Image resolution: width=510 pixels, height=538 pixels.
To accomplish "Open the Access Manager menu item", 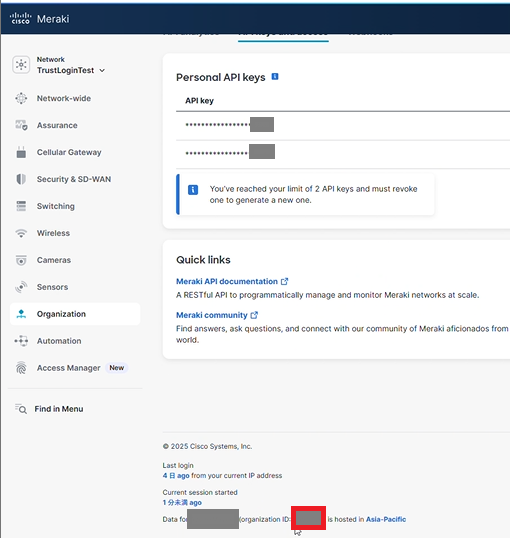I will [x=69, y=368].
